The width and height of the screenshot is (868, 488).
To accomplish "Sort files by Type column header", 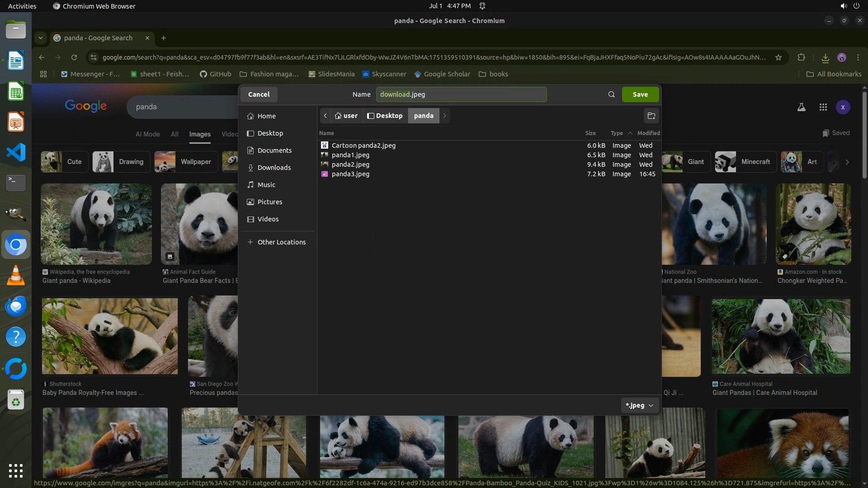I will pos(617,133).
